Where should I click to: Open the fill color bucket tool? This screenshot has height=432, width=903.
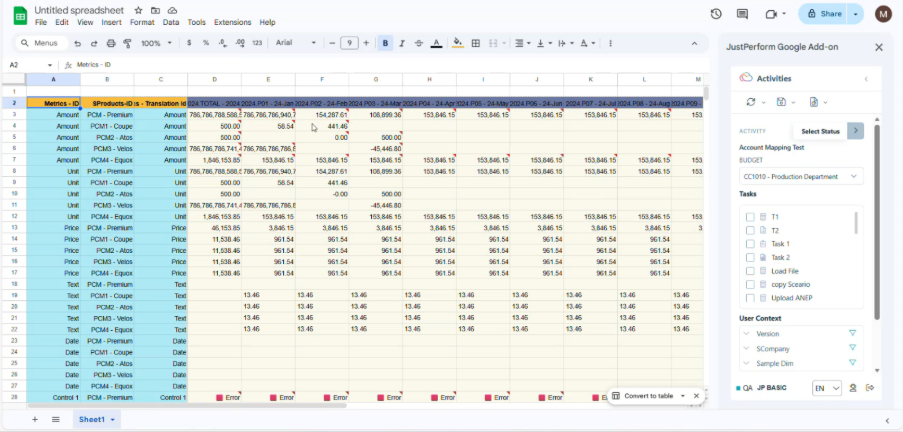(x=458, y=43)
